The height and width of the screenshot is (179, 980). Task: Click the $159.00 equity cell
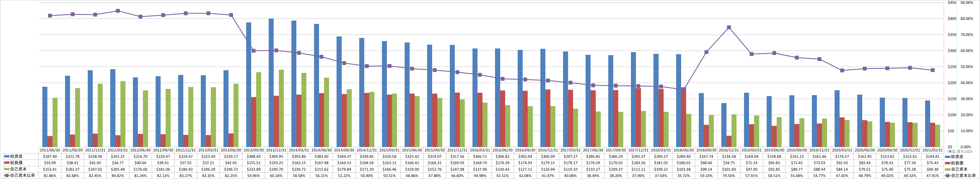point(412,169)
